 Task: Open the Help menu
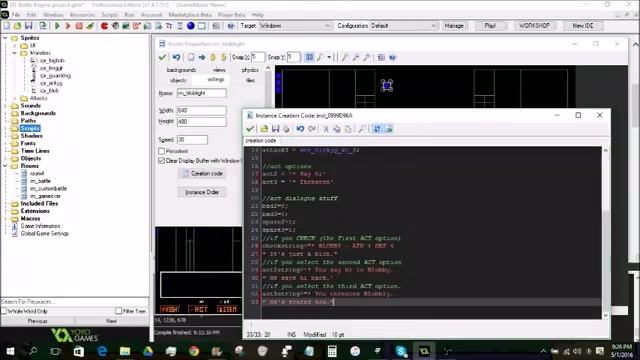tap(257, 15)
